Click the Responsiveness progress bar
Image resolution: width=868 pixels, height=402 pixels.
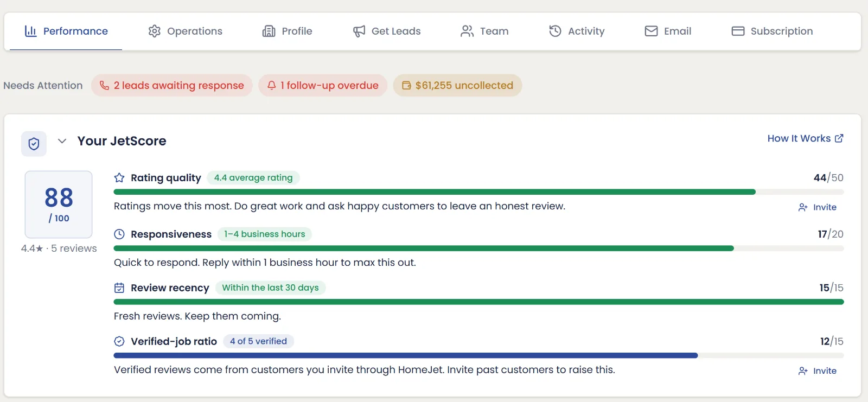click(478, 248)
